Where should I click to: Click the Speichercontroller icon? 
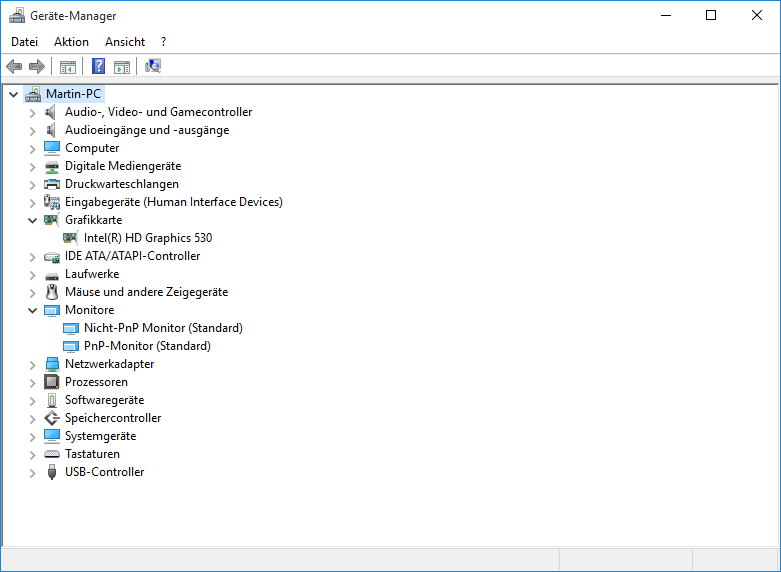pyautogui.click(x=52, y=418)
